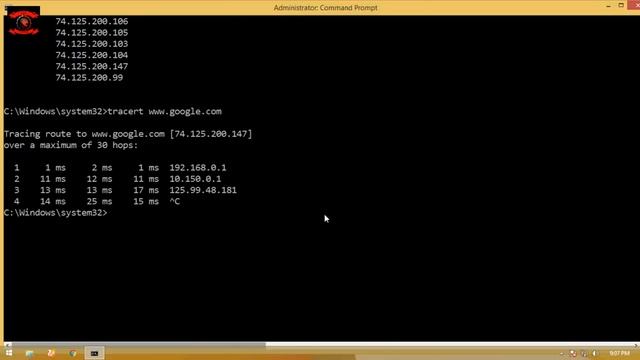This screenshot has height=360, width=640.
Task: Click the IP address 74.125.200.99
Action: [89, 78]
